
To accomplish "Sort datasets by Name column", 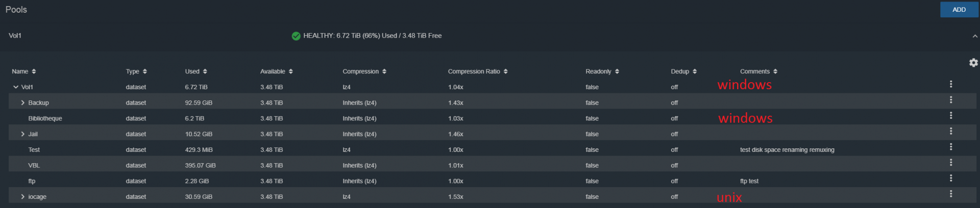I will (24, 71).
